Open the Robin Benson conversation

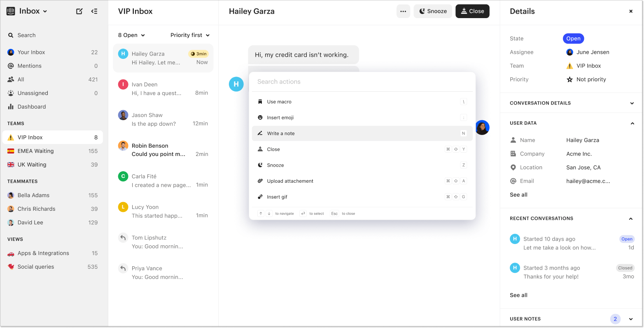pyautogui.click(x=163, y=150)
